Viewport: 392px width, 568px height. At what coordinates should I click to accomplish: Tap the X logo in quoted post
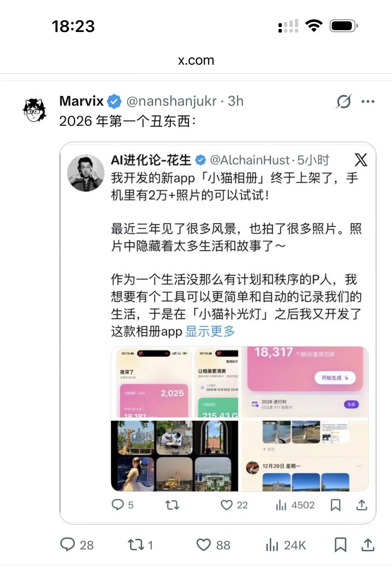tap(361, 160)
